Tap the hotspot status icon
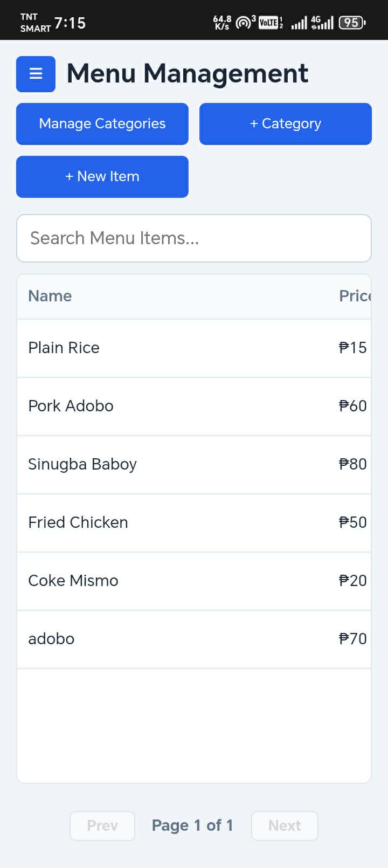 pyautogui.click(x=244, y=23)
